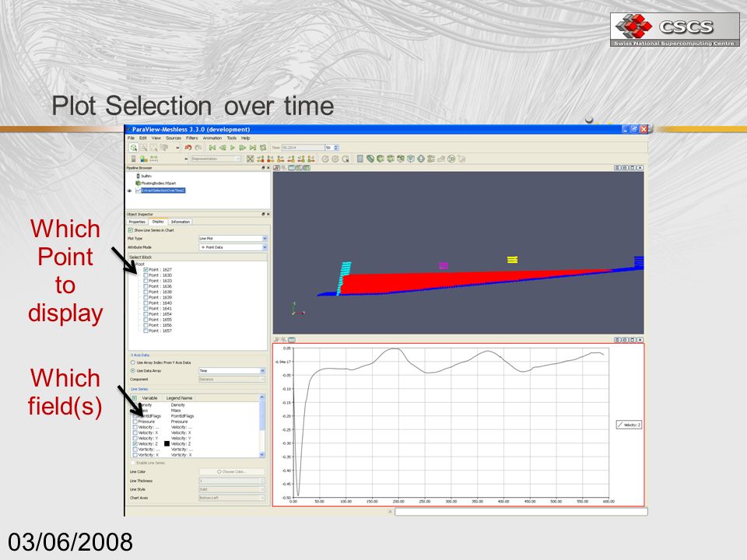This screenshot has width=747, height=560.
Task: Open the Attribute Mode dropdown
Action: pos(233,247)
